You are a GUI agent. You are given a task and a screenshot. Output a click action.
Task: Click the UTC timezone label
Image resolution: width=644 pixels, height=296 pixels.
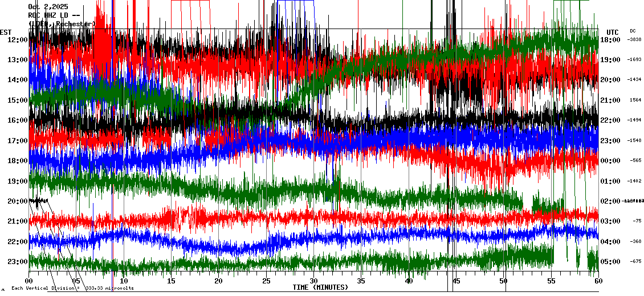(612, 32)
